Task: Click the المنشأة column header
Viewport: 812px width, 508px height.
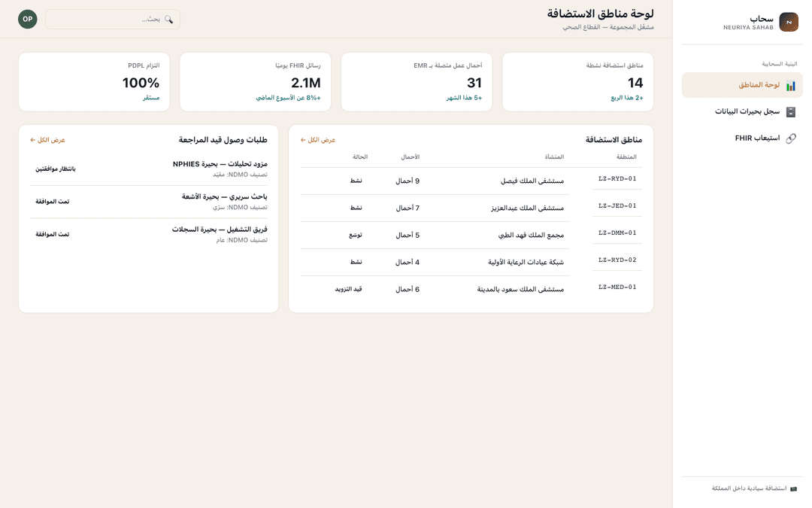Action: [x=554, y=157]
